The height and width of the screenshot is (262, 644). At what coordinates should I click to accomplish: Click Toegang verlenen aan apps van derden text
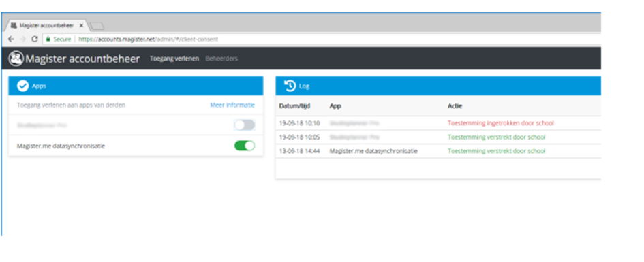(x=71, y=105)
